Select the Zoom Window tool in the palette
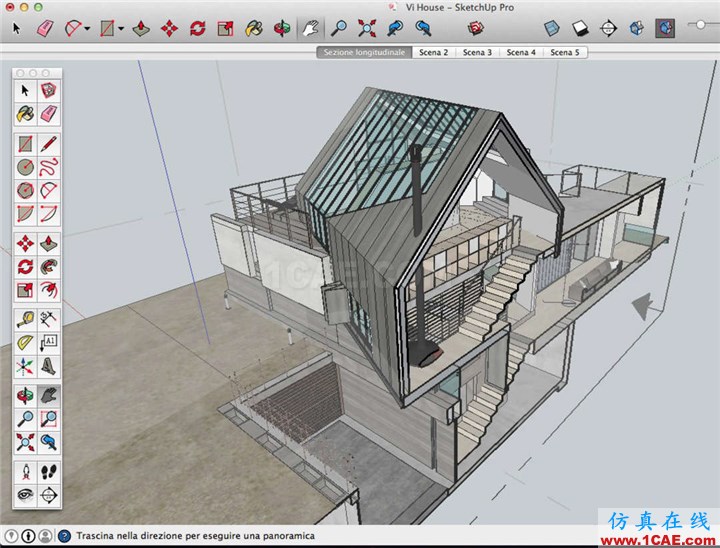 [x=49, y=419]
